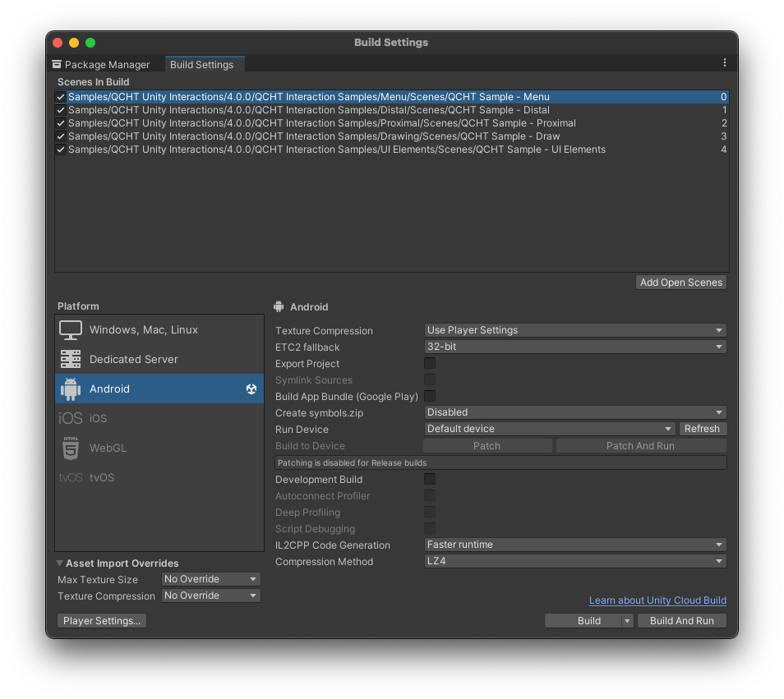Open the Run Device dropdown

click(x=550, y=429)
